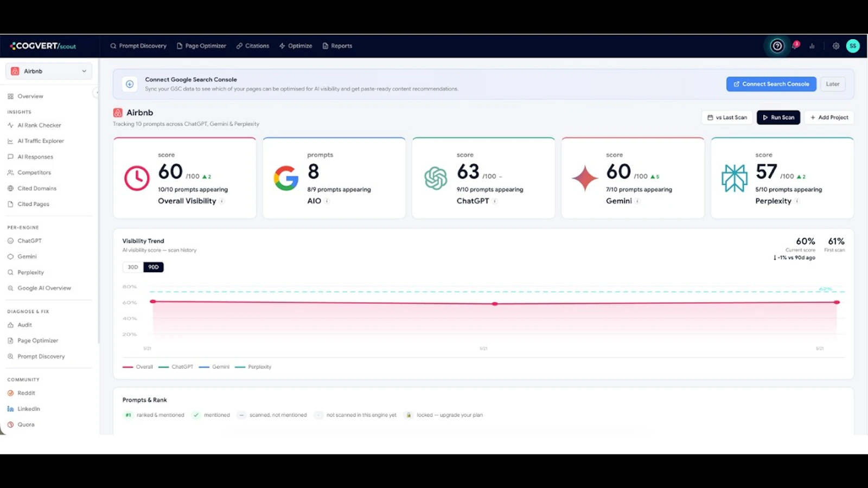The height and width of the screenshot is (488, 868).
Task: Open the Airbnb project dropdown
Action: coord(49,71)
